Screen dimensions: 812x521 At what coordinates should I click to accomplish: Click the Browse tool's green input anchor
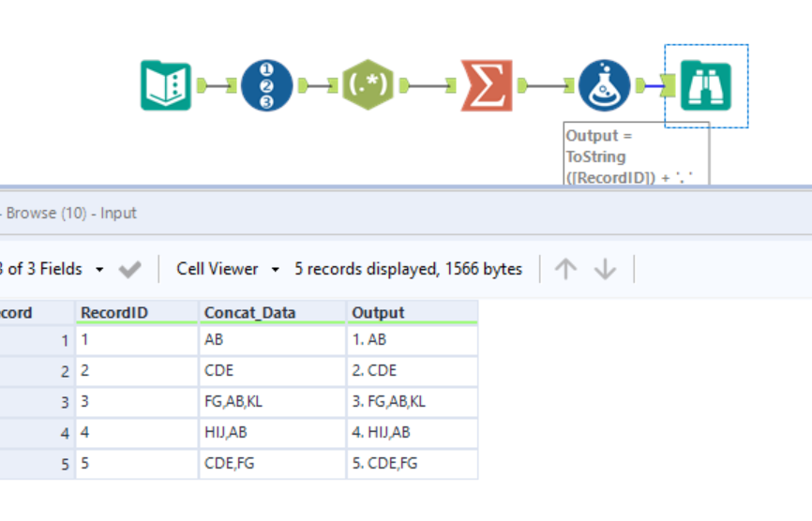pyautogui.click(x=668, y=85)
